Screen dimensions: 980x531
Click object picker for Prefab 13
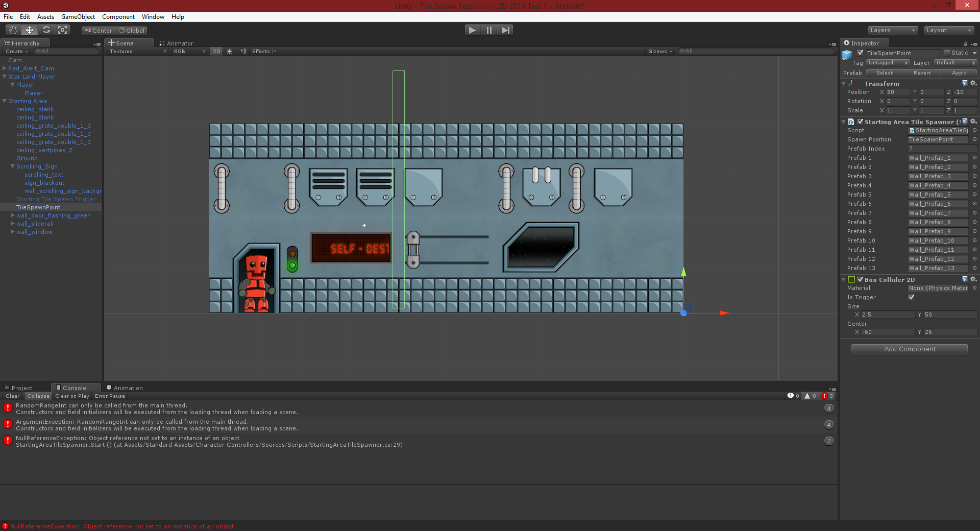(x=974, y=268)
